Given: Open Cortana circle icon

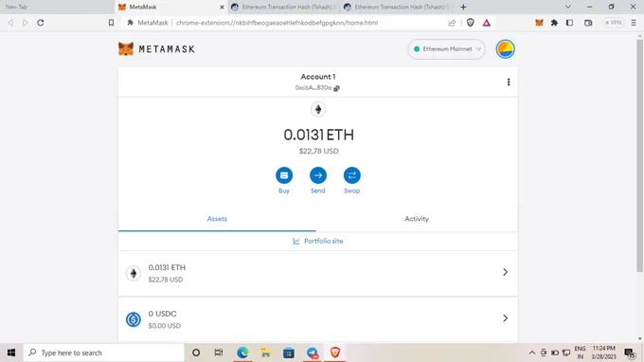Looking at the screenshot, I should pyautogui.click(x=196, y=353).
